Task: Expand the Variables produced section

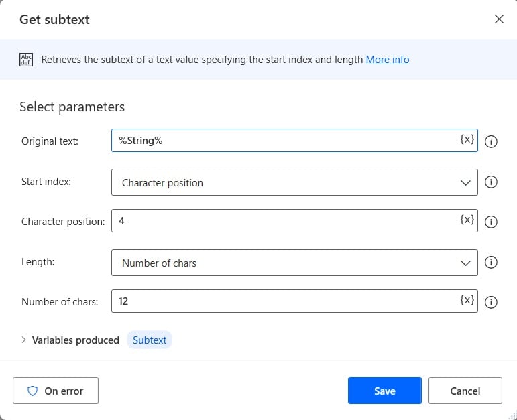Action: [23, 340]
